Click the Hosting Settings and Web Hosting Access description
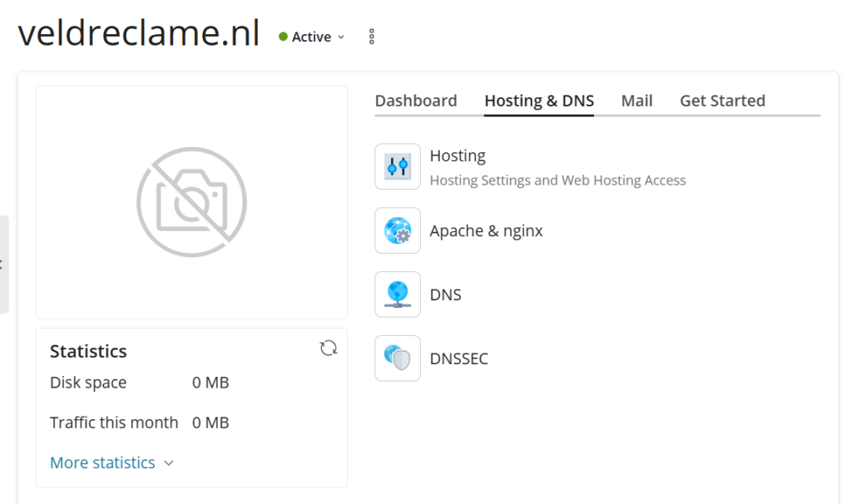The width and height of the screenshot is (852, 504). tap(557, 180)
